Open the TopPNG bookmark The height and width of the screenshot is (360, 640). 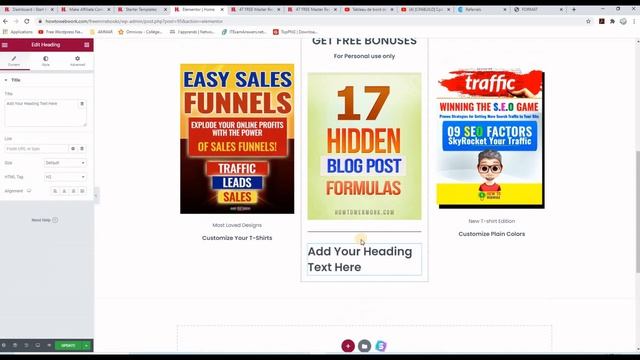click(x=296, y=32)
